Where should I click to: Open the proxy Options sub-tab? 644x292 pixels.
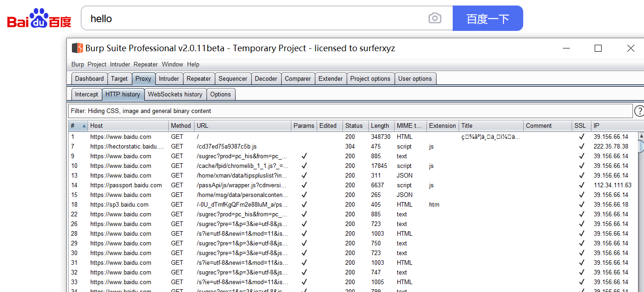click(x=220, y=95)
